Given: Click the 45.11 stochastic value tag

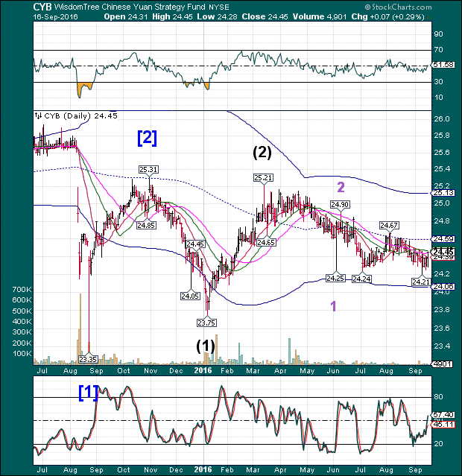Looking at the screenshot, I should pos(443,424).
